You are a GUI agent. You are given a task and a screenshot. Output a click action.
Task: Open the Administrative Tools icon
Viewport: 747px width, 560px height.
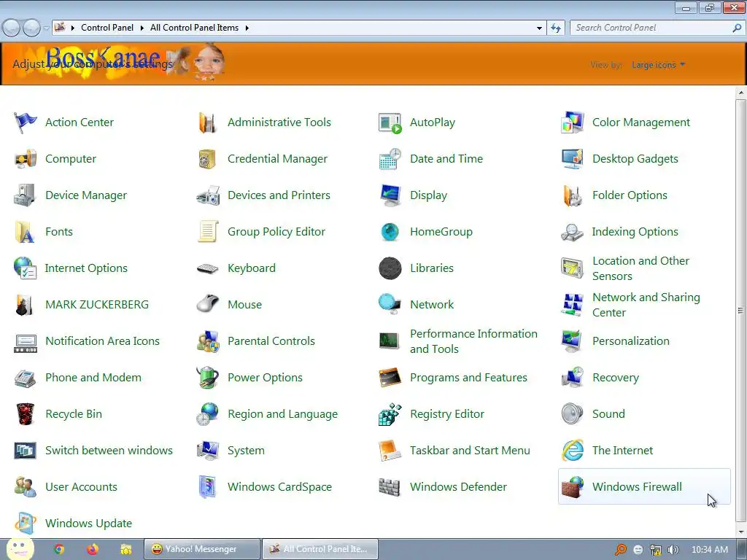[x=208, y=122]
